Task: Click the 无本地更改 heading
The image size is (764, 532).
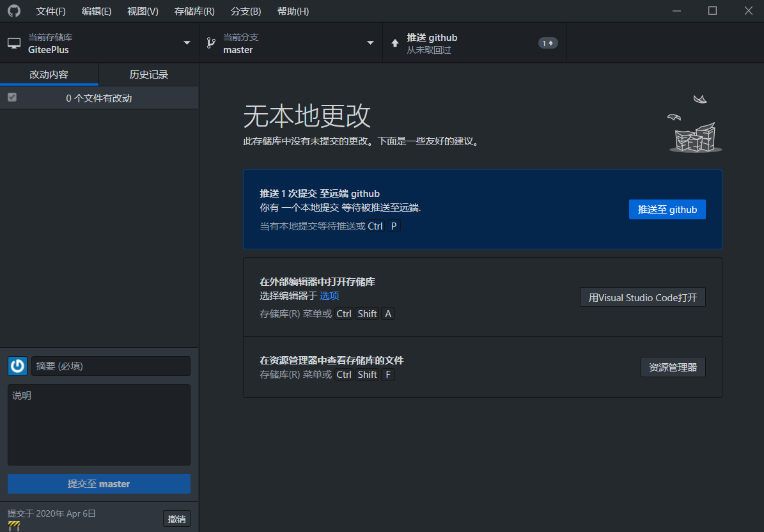Action: click(x=307, y=116)
